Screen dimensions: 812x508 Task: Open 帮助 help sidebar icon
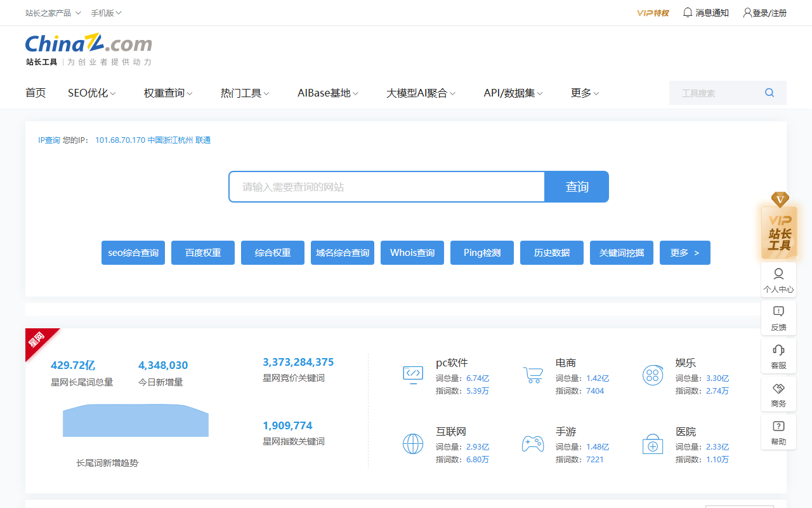tap(778, 432)
